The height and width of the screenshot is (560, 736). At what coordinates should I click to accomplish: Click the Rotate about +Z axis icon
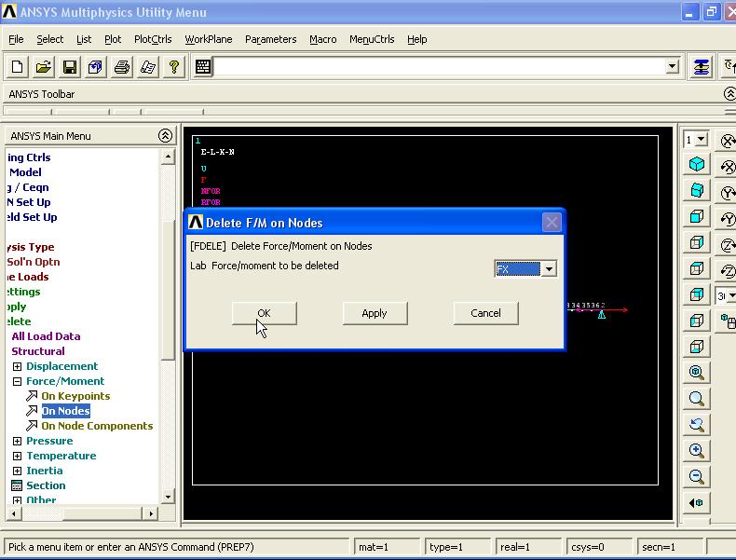tap(728, 244)
